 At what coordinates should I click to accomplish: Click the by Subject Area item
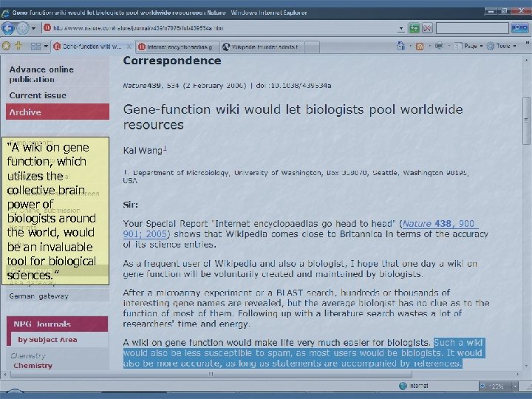47,340
